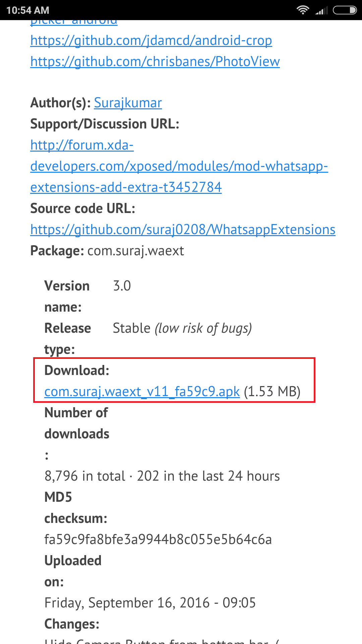
Task: Tap the MD5 checksum hash value
Action: [x=158, y=540]
